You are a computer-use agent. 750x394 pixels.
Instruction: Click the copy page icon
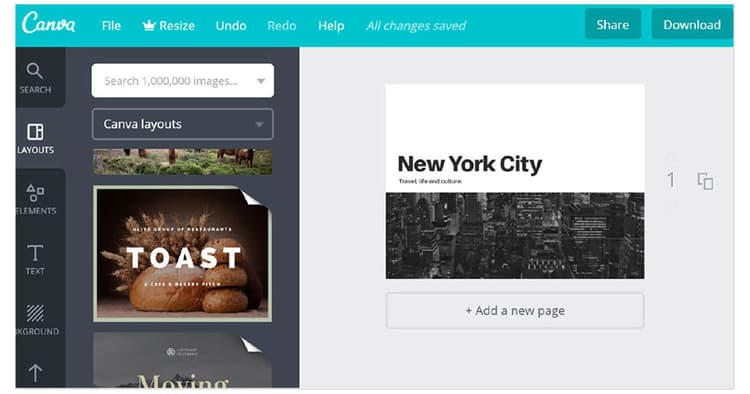[x=705, y=181]
